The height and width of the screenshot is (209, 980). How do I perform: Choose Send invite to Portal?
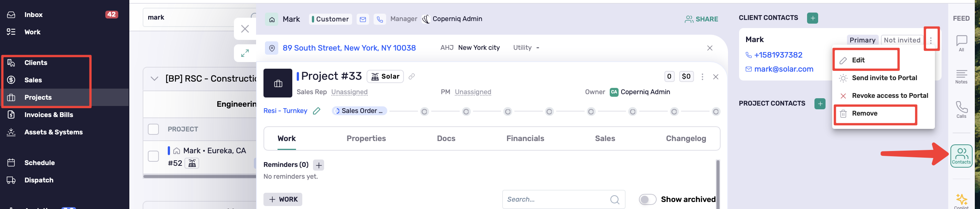coord(884,78)
